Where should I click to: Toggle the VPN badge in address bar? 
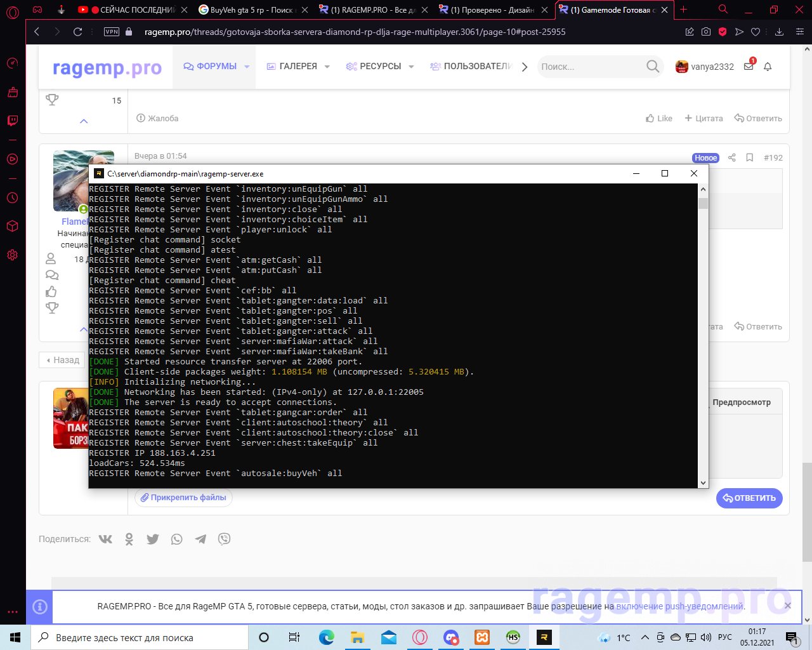click(112, 32)
